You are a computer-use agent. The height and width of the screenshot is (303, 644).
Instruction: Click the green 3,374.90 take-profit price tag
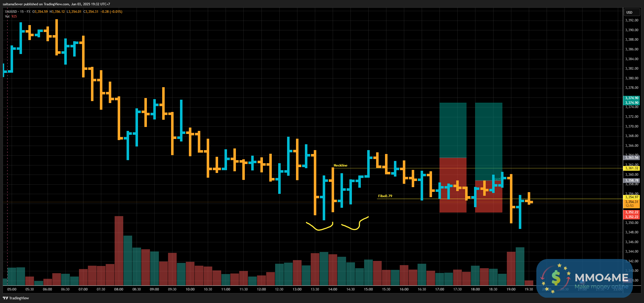tap(631, 98)
